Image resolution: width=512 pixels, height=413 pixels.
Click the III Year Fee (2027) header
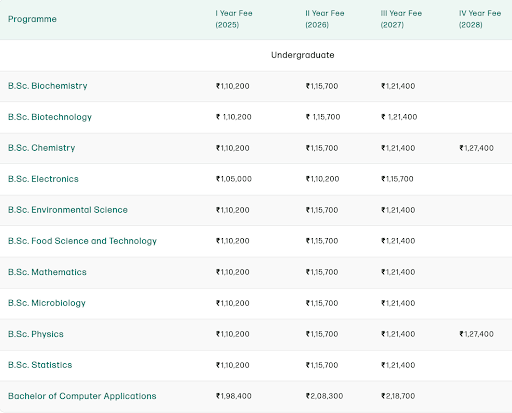click(401, 19)
